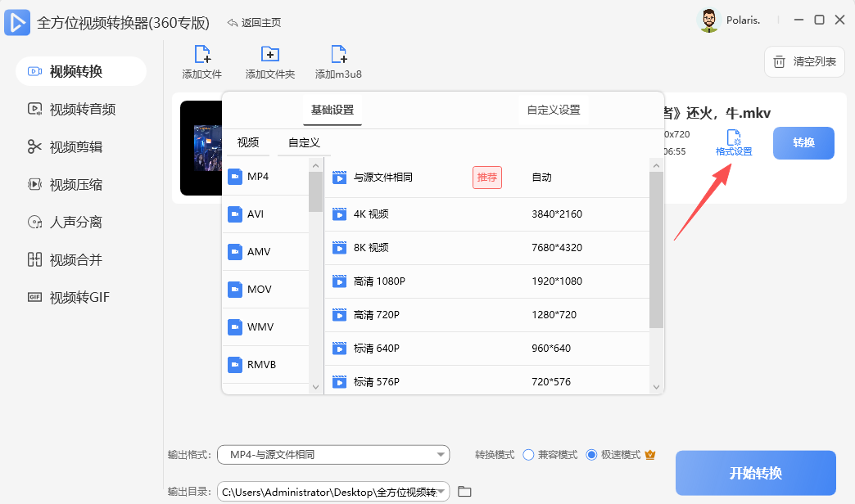Click 返回主页 at the top
The width and height of the screenshot is (855, 504).
255,22
